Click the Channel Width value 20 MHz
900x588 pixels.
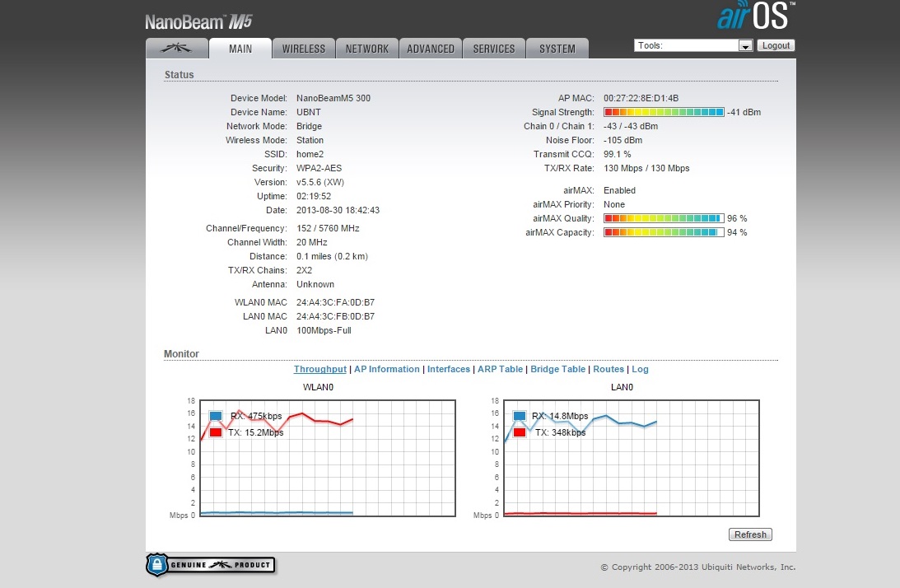pyautogui.click(x=312, y=242)
